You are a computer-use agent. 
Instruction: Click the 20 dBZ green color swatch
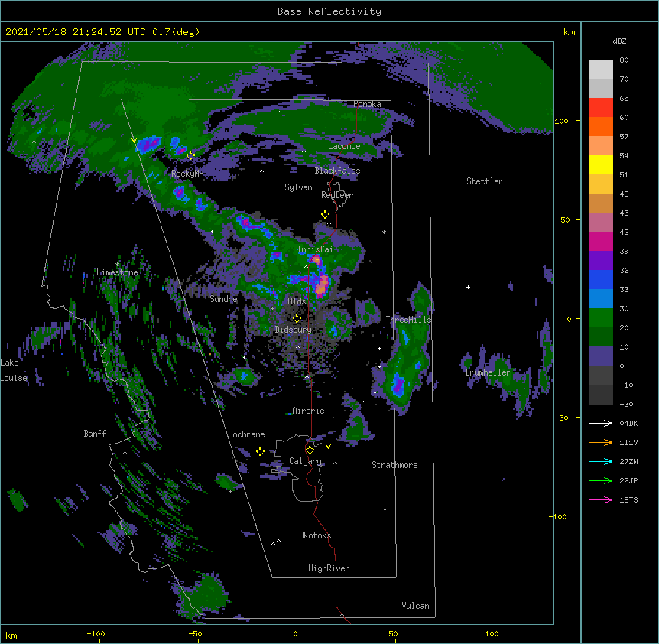601,337
